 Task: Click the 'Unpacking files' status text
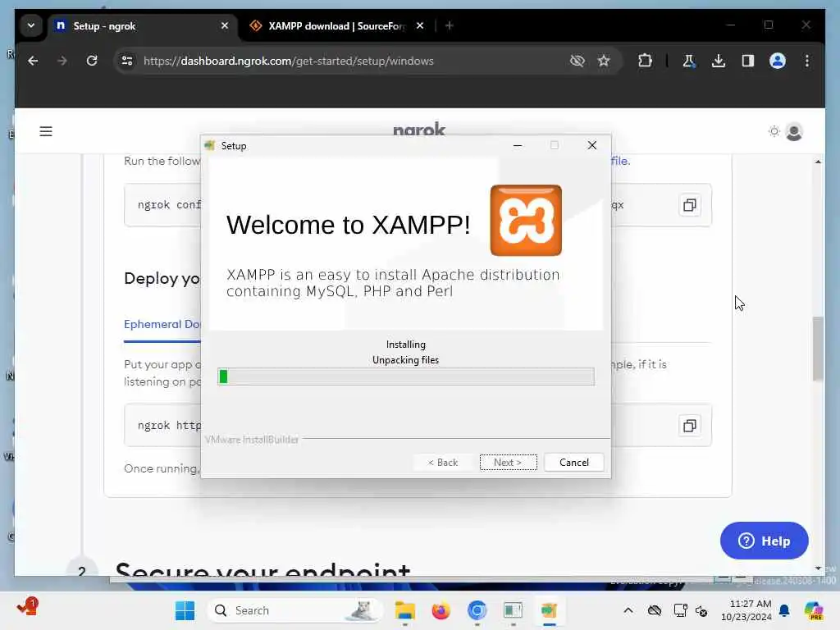[405, 360]
